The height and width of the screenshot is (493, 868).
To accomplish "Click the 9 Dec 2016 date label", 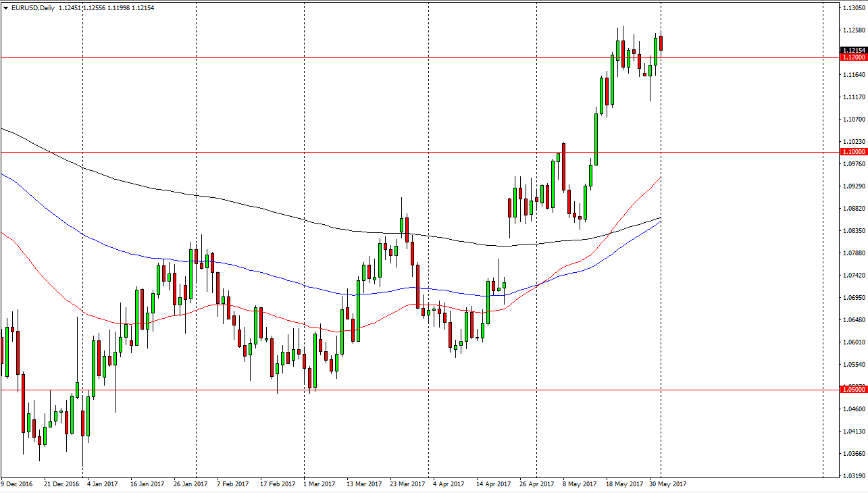I will click(17, 484).
